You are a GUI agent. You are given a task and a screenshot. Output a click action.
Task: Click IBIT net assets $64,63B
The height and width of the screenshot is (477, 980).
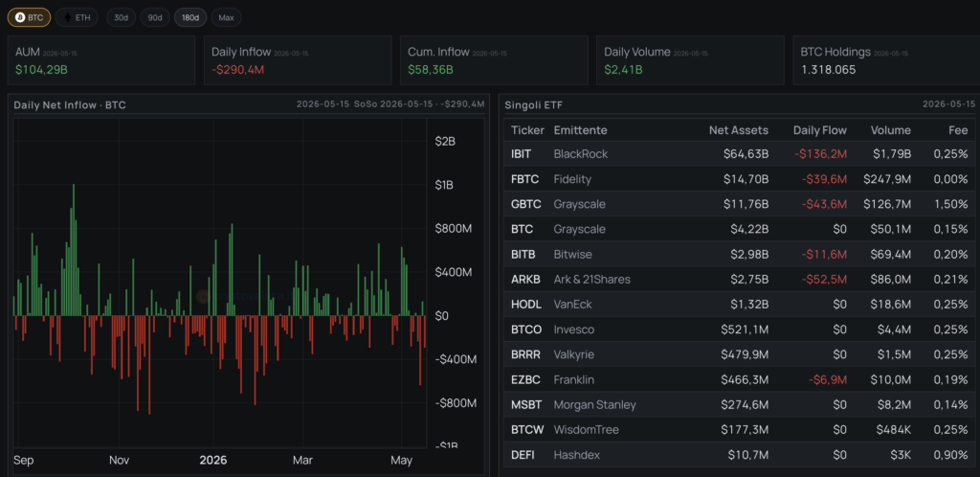tap(746, 154)
